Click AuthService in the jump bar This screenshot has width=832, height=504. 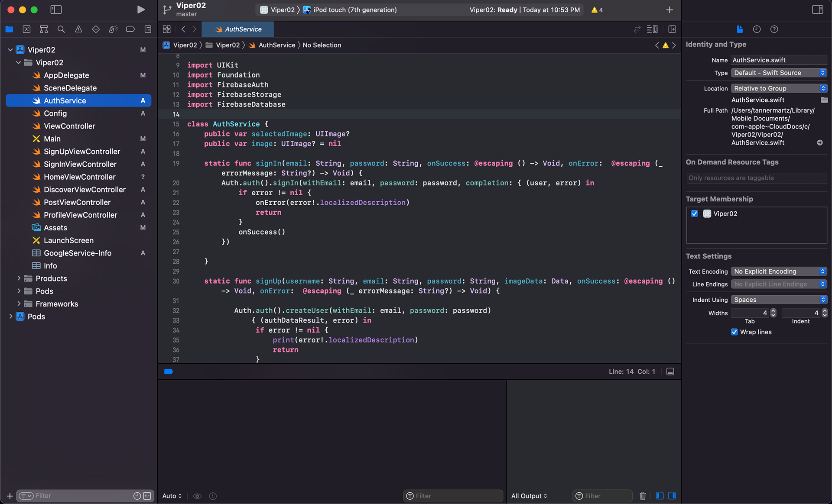tap(272, 45)
